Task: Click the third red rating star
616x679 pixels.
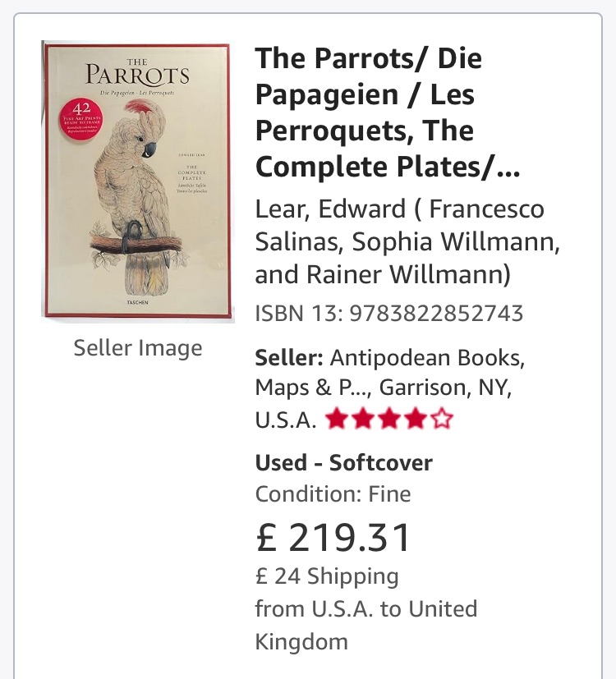Action: 390,420
